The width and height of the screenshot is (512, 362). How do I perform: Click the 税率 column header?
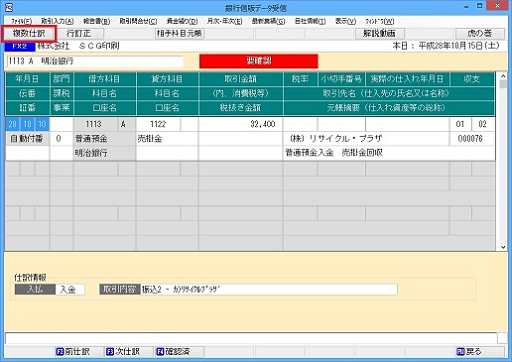pyautogui.click(x=300, y=79)
